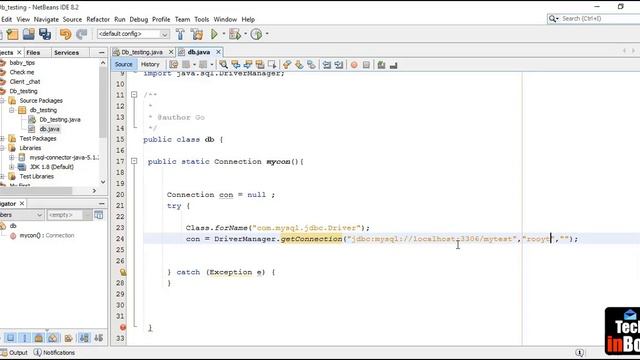
Task: Click the Build Project hammer icon
Action: [x=180, y=34]
